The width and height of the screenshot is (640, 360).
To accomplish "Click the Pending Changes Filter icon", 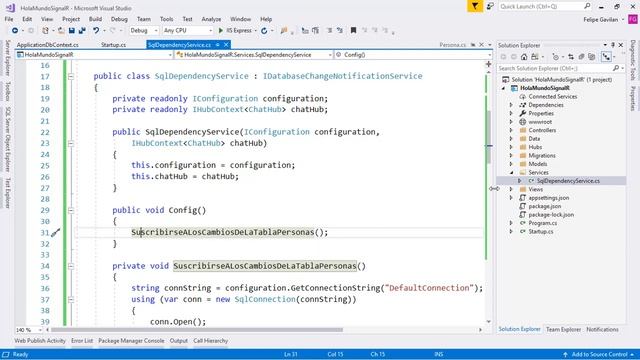I will pyautogui.click(x=556, y=57).
